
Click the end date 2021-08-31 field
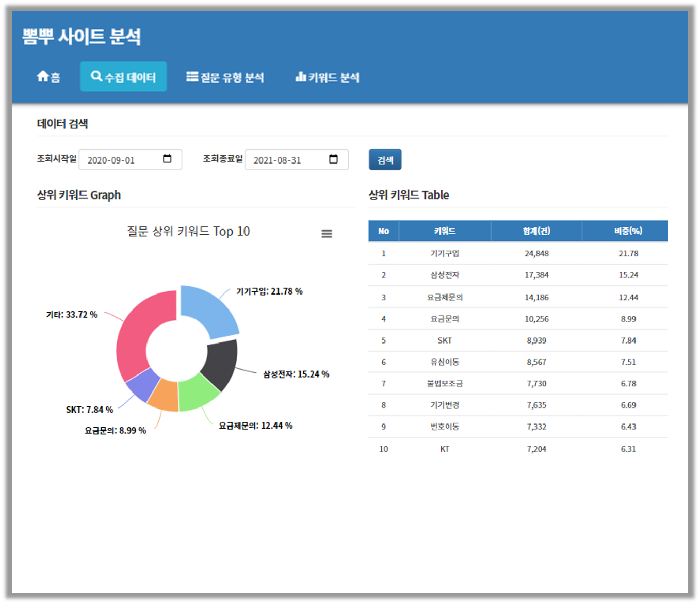click(x=286, y=160)
